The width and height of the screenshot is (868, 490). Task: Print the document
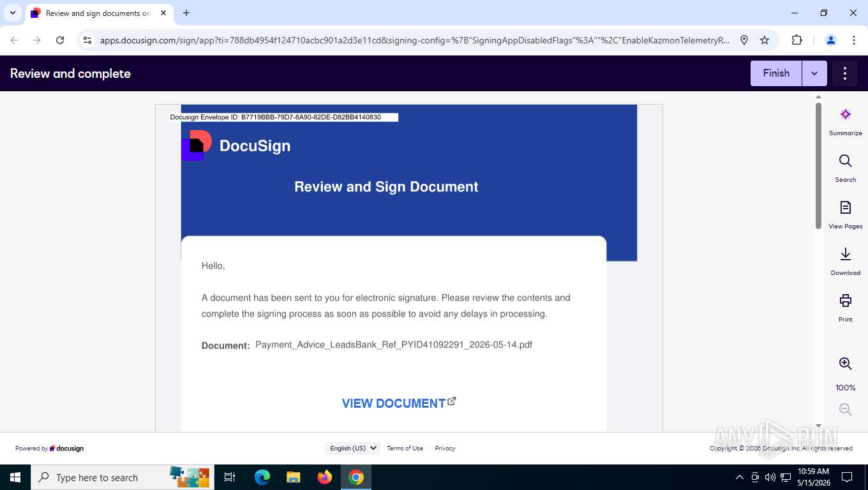[x=845, y=308]
